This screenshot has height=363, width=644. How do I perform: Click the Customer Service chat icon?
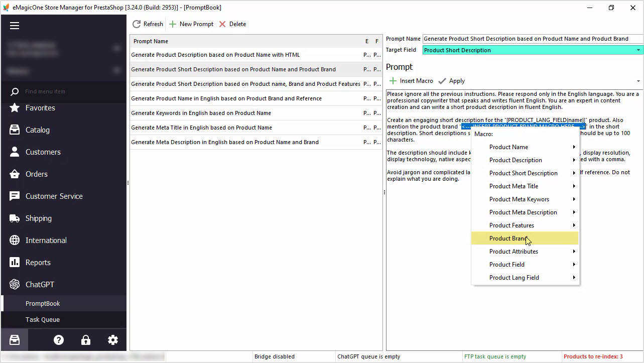(x=15, y=196)
